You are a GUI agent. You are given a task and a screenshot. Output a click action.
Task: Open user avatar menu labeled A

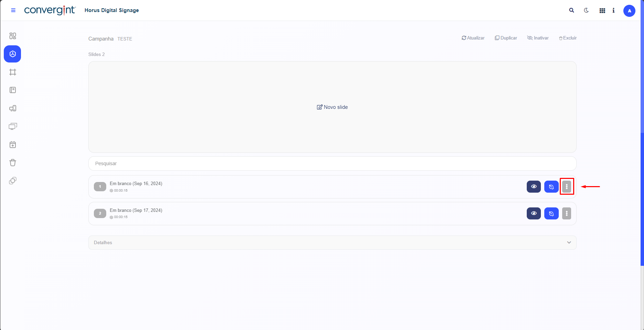pos(629,11)
